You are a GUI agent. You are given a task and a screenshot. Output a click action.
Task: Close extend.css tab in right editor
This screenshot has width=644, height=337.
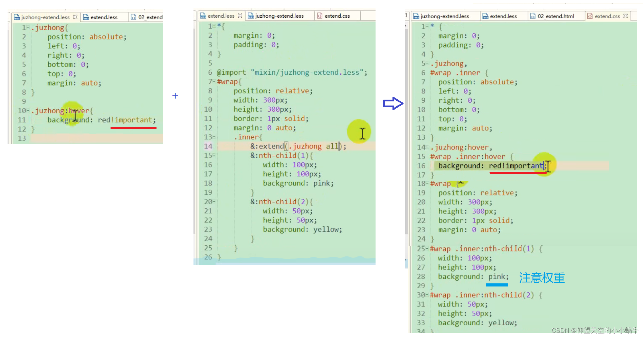click(x=625, y=16)
